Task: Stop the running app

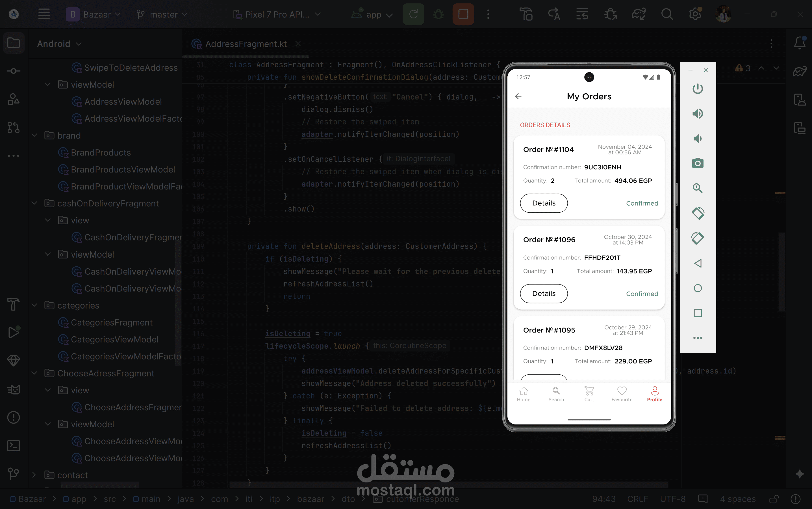Action: pos(463,14)
